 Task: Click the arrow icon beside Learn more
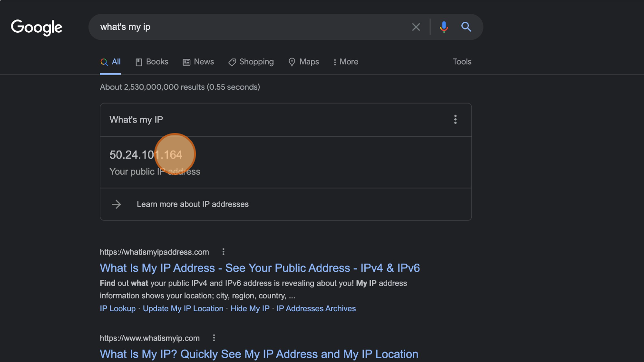pos(117,204)
